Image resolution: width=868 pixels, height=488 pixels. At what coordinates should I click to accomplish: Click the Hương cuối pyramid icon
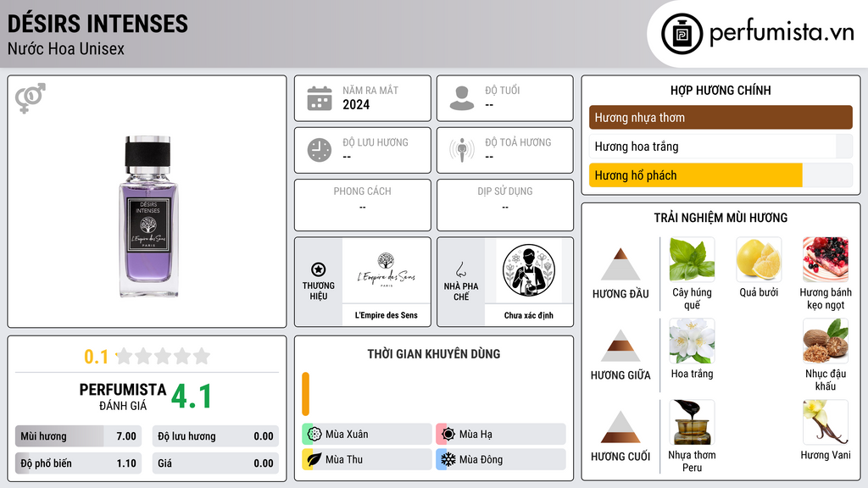coord(620,427)
